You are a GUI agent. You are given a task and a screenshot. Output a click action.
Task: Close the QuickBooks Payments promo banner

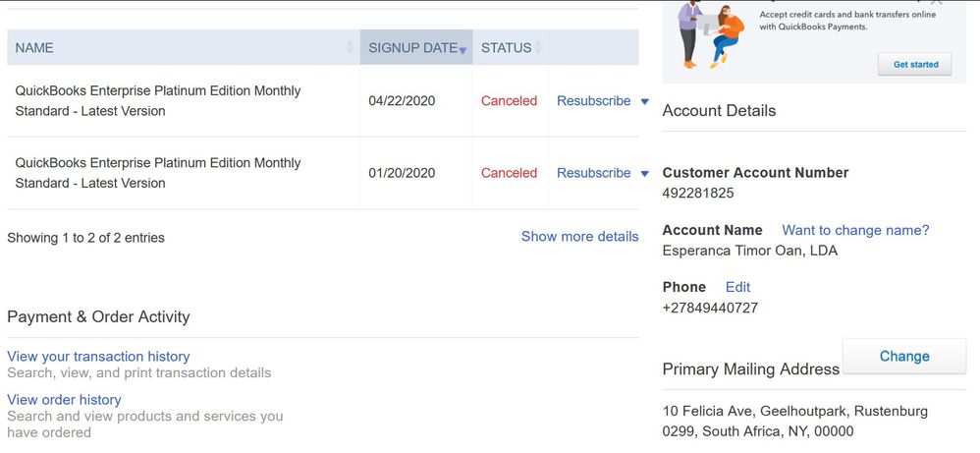[x=936, y=3]
